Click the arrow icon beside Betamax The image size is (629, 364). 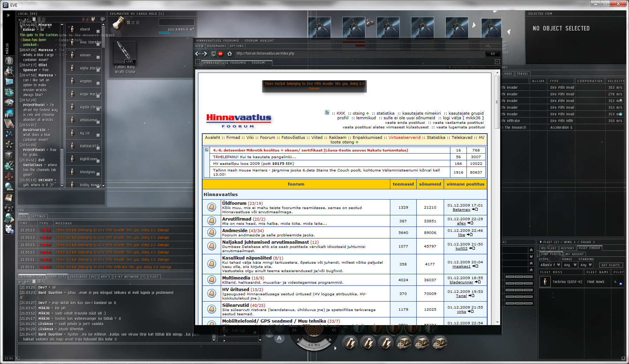pos(475,209)
